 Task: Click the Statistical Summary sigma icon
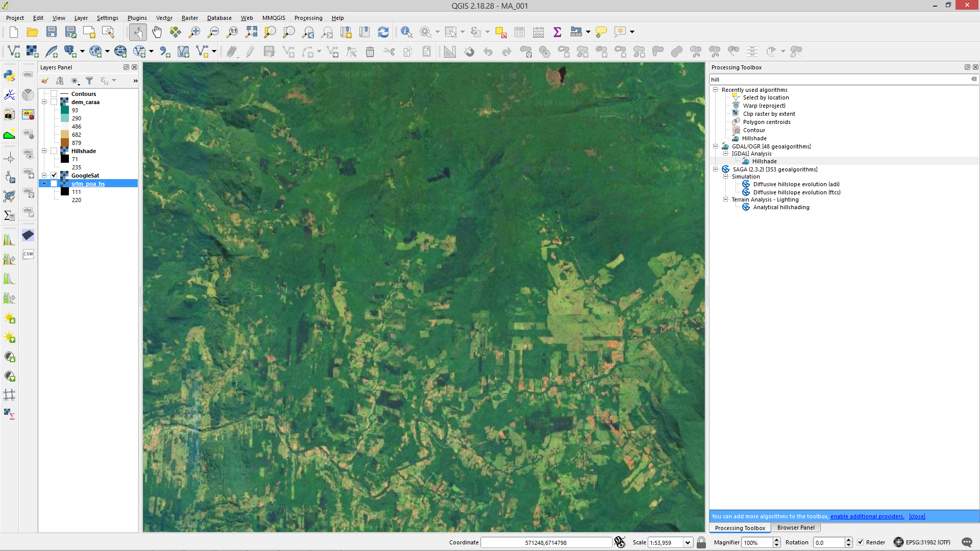coord(557,32)
